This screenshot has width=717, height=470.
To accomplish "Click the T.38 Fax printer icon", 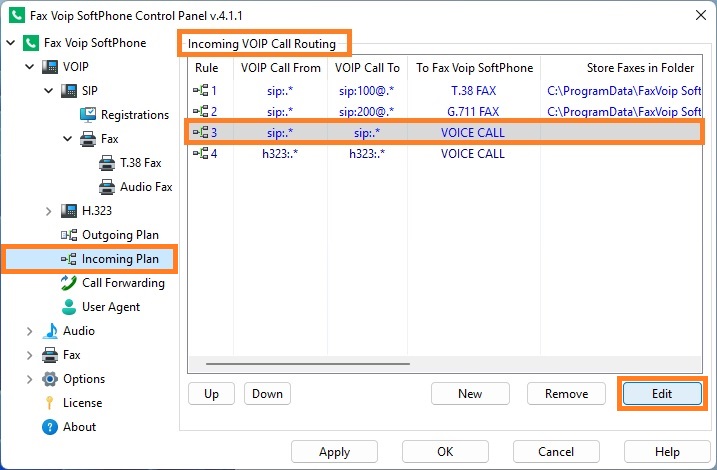I will tap(107, 163).
